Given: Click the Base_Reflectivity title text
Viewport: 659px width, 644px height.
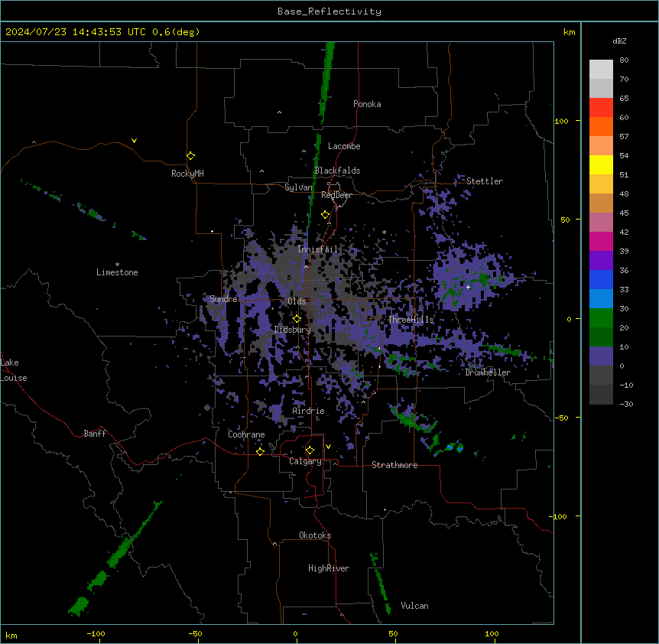Looking at the screenshot, I should pyautogui.click(x=329, y=11).
